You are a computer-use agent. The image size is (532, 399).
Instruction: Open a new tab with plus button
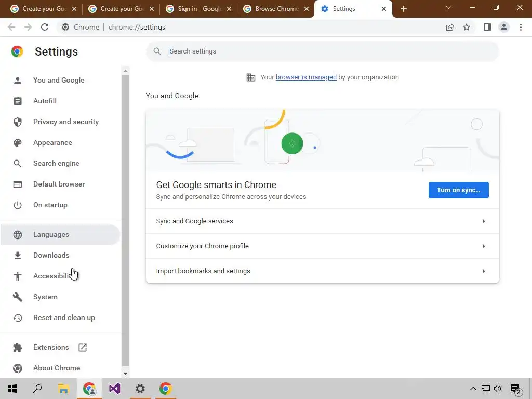403,9
